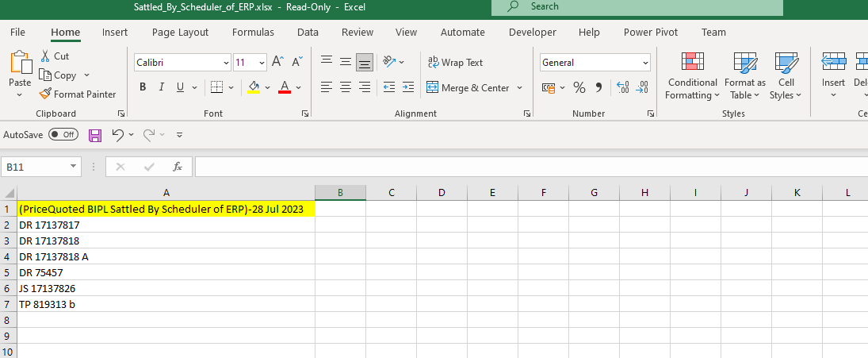The width and height of the screenshot is (868, 358).
Task: Top Align cell contents
Action: pos(327,62)
